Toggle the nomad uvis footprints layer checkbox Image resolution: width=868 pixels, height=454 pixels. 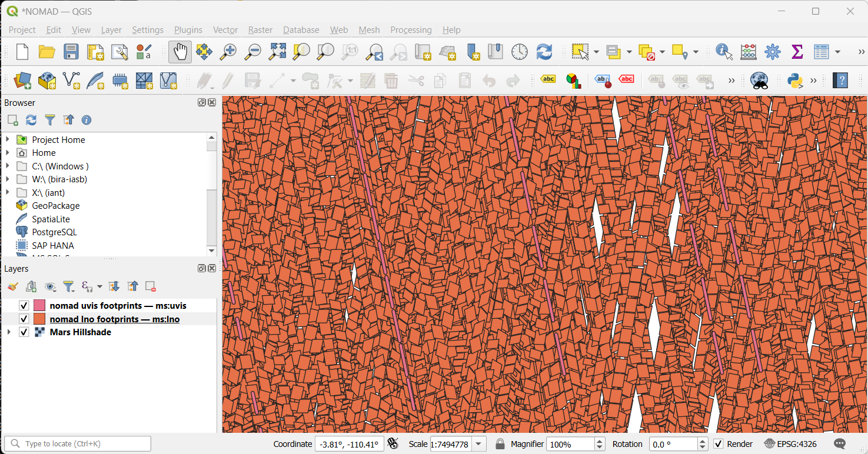[x=24, y=306]
